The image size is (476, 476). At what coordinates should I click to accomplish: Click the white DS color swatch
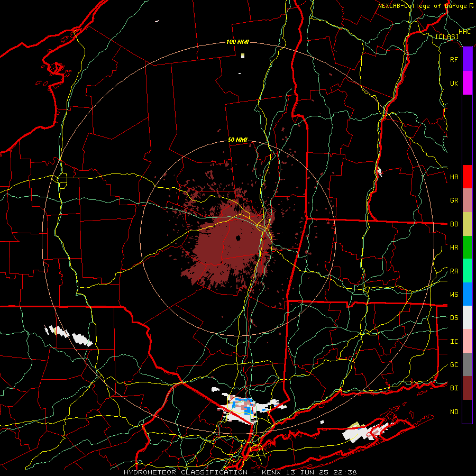(467, 317)
